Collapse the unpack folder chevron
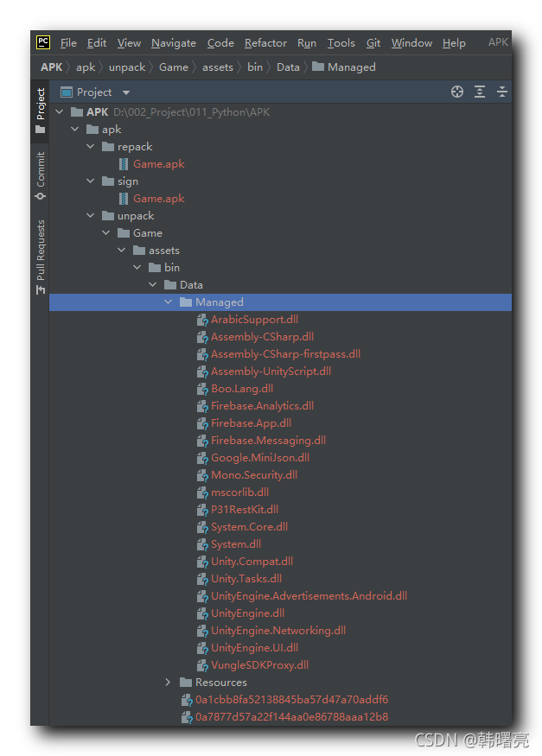This screenshot has width=542, height=756. pyautogui.click(x=90, y=215)
